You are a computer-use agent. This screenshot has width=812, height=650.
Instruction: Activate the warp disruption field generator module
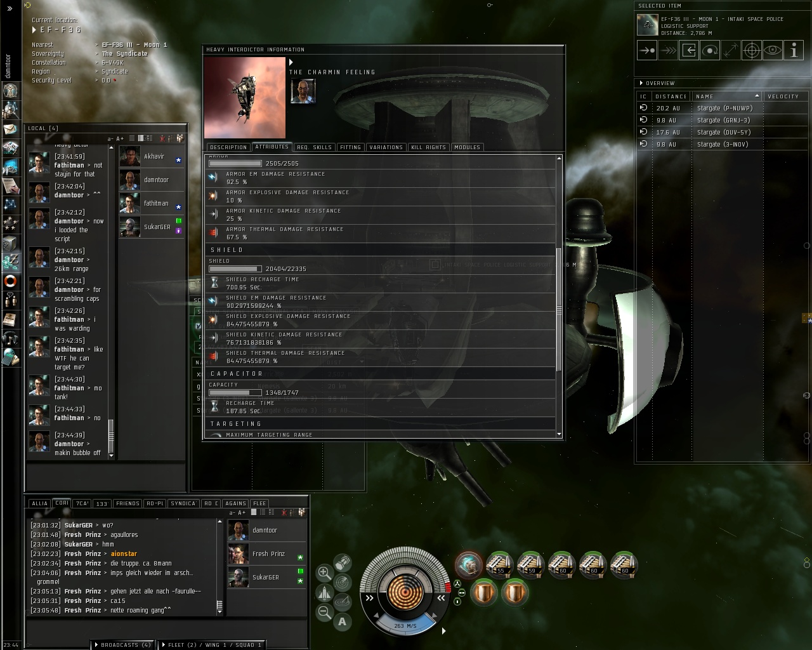point(469,564)
